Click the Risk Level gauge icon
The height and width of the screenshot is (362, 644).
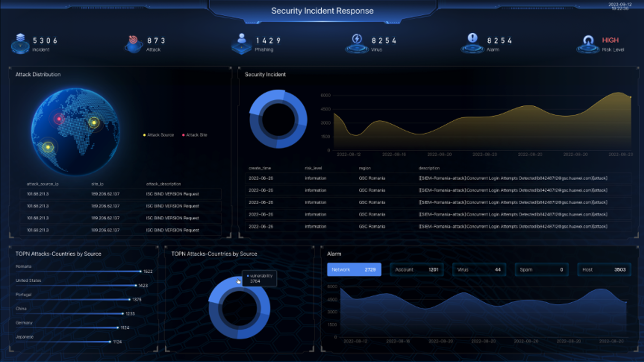pyautogui.click(x=588, y=44)
